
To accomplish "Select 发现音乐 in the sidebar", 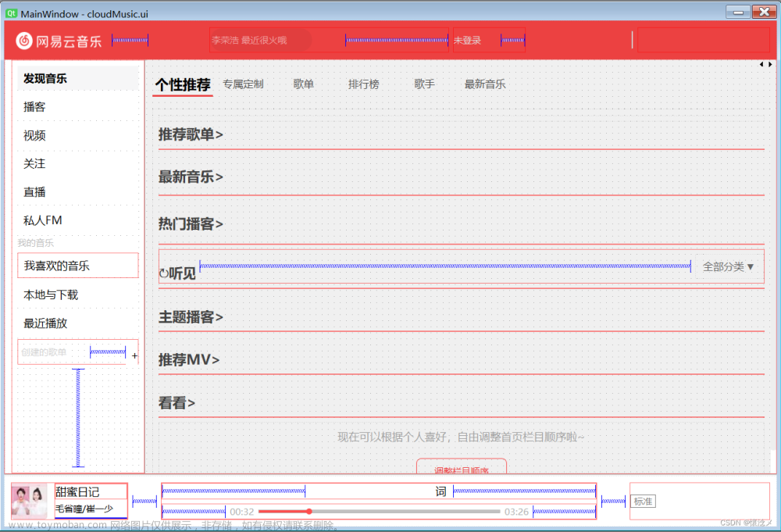I will (x=77, y=79).
